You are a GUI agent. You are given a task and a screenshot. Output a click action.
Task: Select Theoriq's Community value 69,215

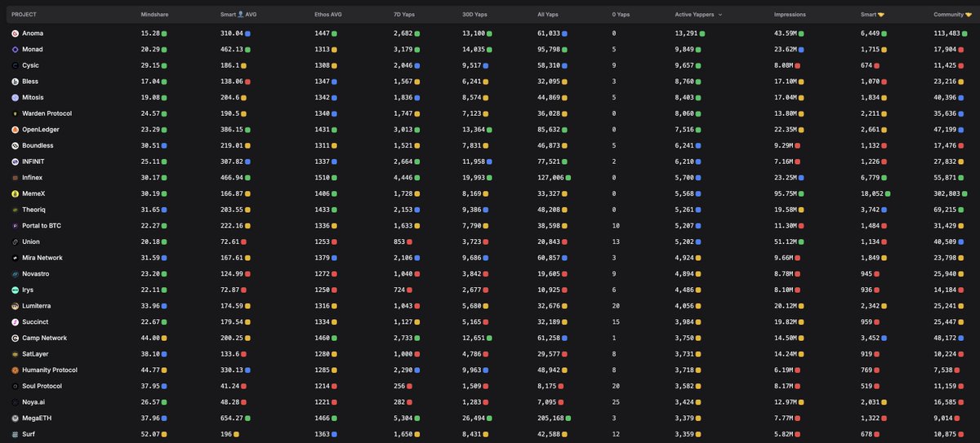tap(946, 210)
